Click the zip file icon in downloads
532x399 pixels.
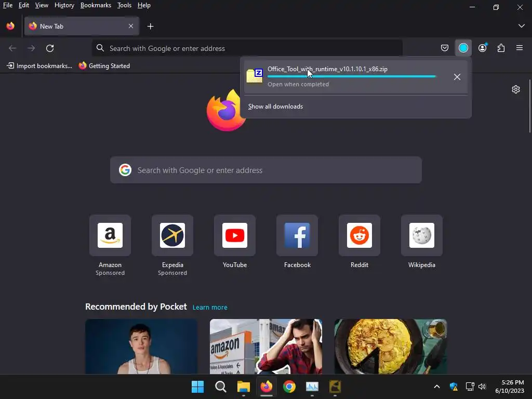(x=255, y=76)
